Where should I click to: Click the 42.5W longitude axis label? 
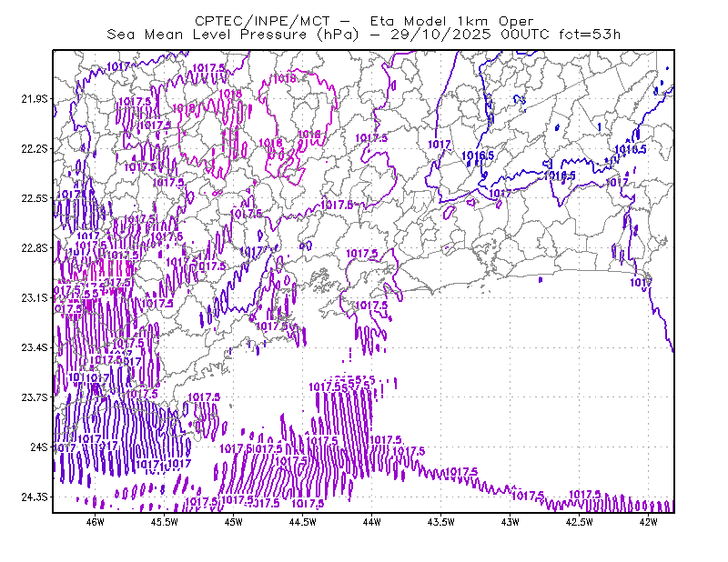coord(580,522)
